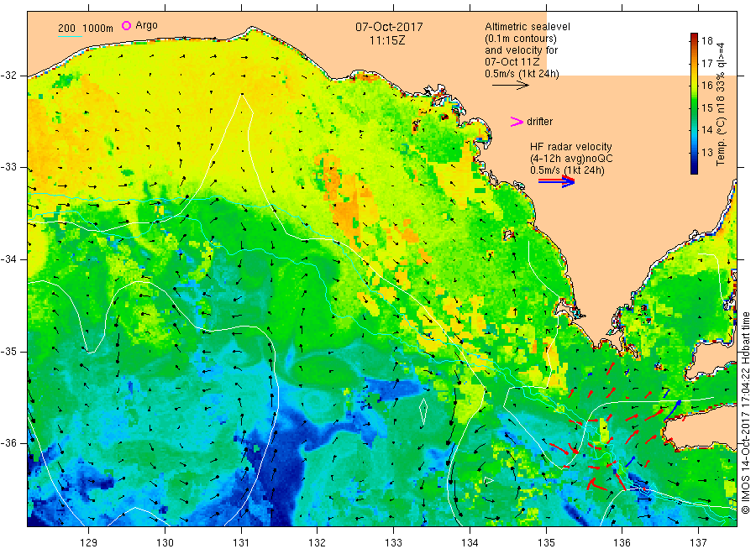Viewport: 756px width, 554px height.
Task: Click the longitude label 136
Action: 622,542
